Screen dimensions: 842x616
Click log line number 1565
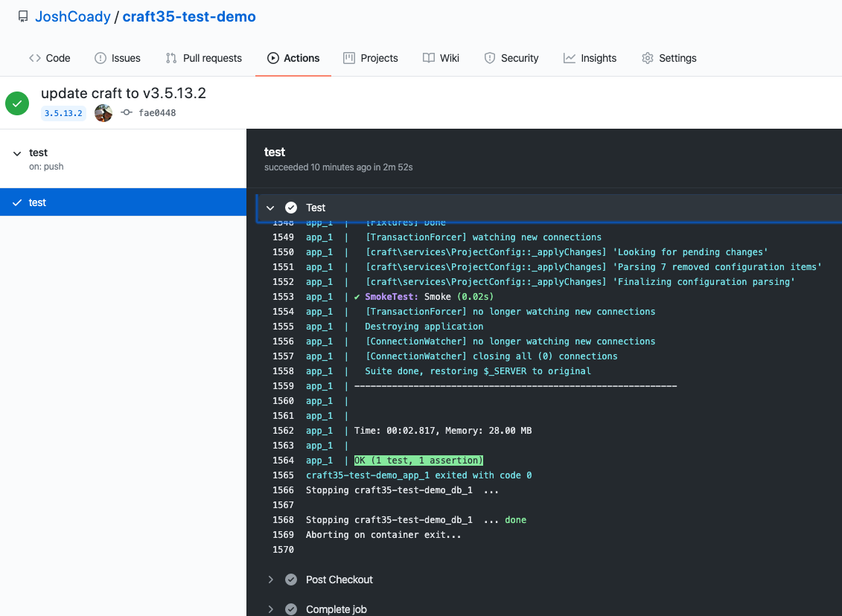tap(283, 475)
